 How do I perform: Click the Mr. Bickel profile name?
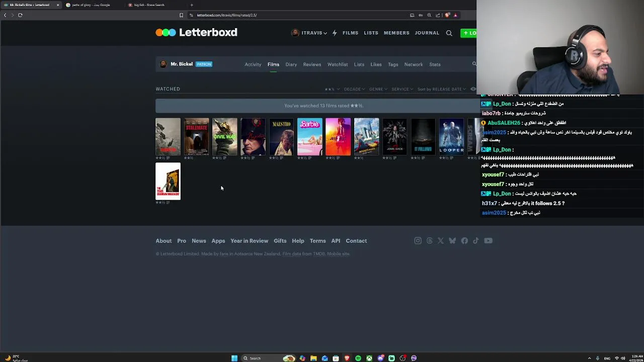[182, 64]
